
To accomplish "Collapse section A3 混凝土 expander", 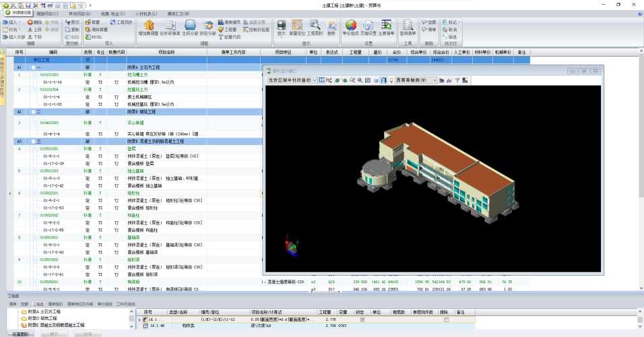I will [34, 142].
